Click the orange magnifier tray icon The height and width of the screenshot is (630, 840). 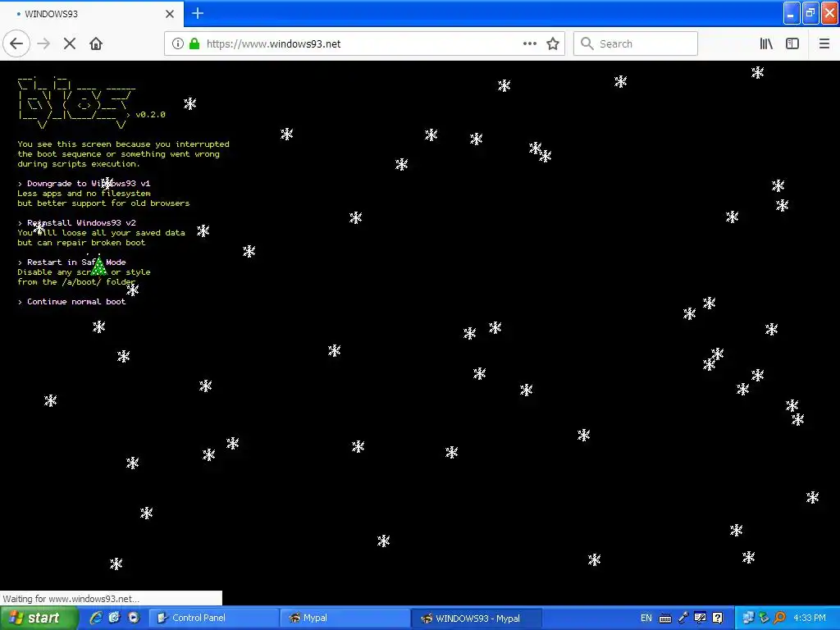pyautogui.click(x=779, y=619)
